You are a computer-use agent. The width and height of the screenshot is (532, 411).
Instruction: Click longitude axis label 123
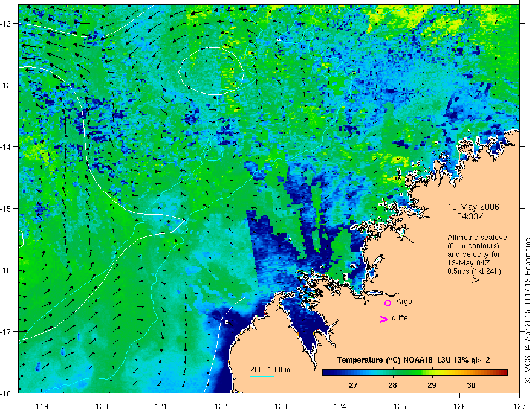click(x=281, y=406)
